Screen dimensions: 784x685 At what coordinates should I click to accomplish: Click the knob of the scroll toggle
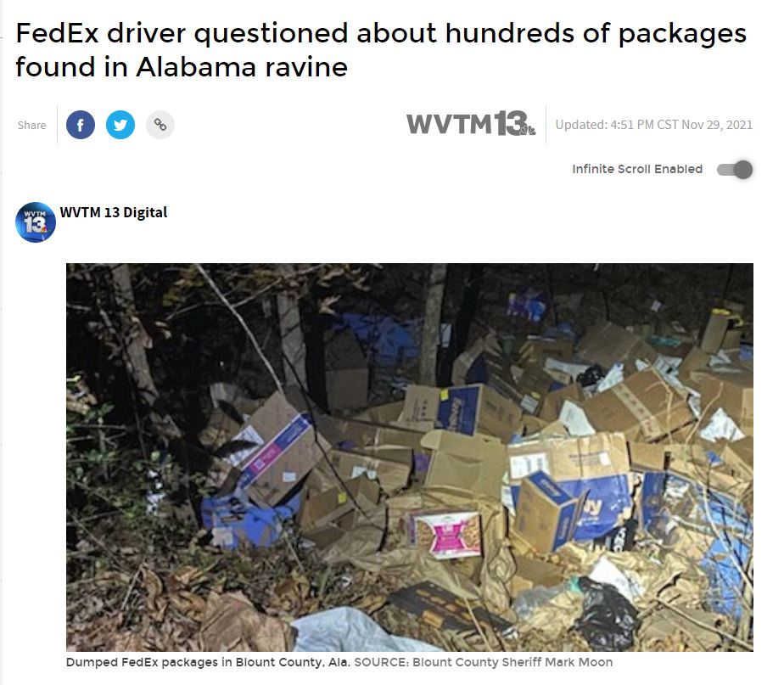[x=743, y=170]
